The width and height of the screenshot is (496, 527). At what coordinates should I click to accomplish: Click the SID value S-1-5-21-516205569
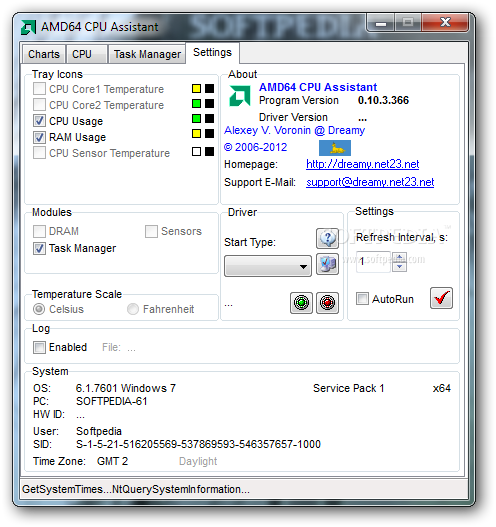[x=198, y=444]
